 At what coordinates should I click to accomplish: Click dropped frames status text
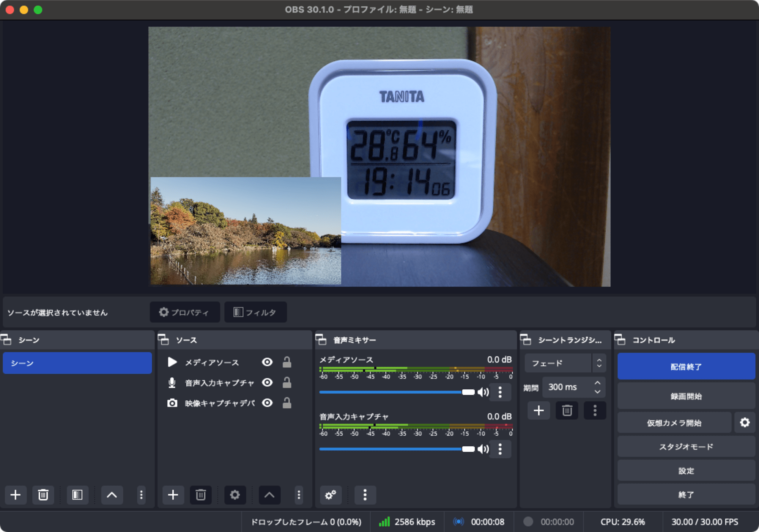(306, 522)
